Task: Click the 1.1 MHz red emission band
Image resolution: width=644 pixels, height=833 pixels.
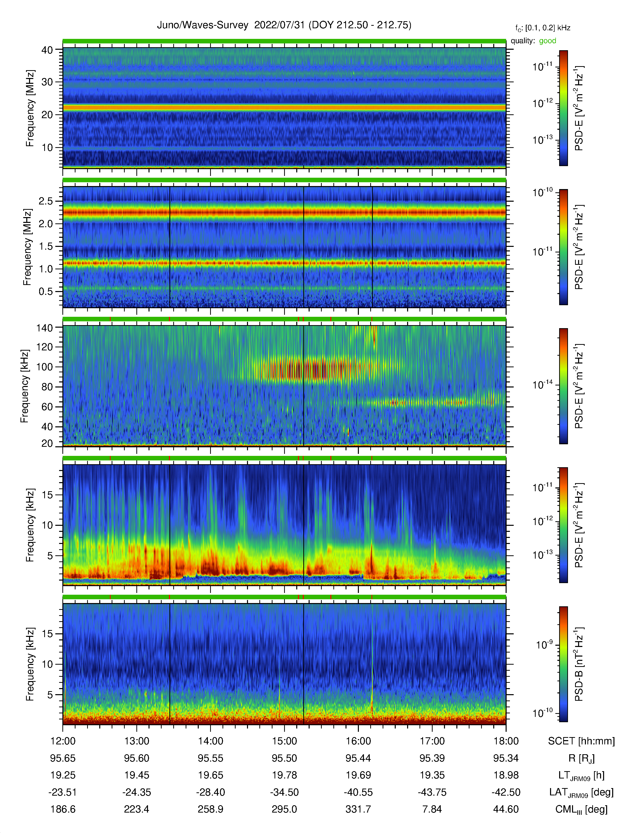Action: coord(284,263)
